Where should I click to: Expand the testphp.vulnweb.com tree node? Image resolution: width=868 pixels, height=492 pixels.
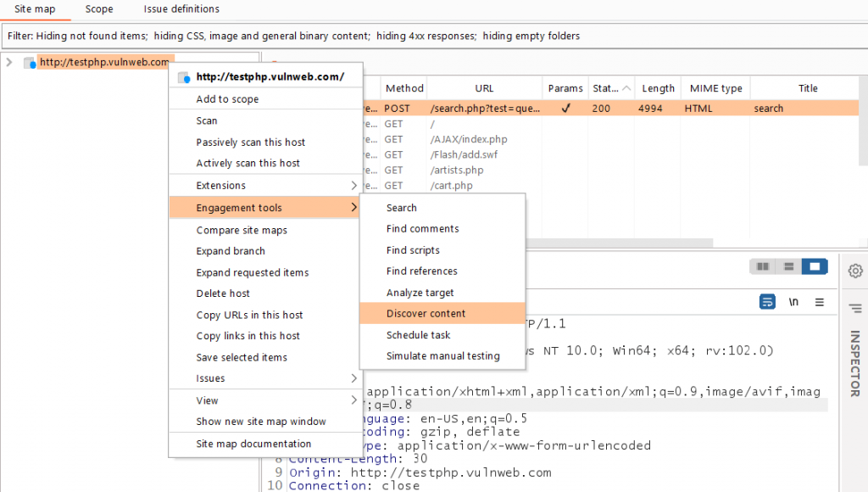[8, 62]
